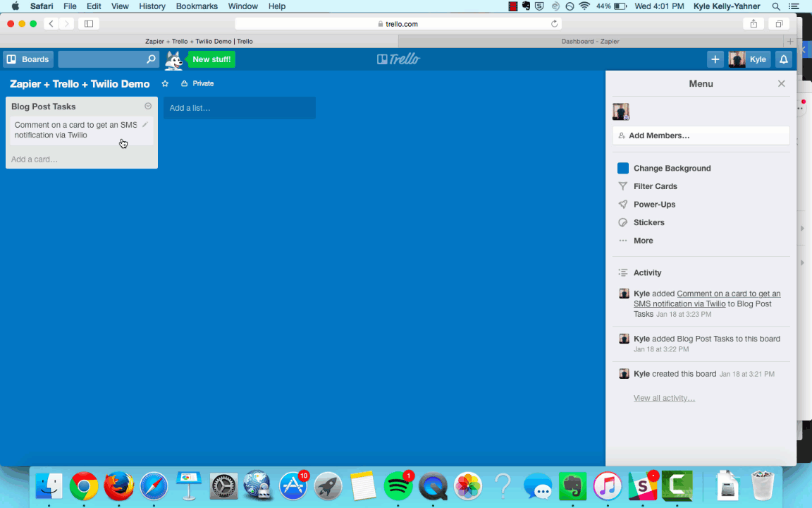Show all tabs with the tab overview icon
The width and height of the screenshot is (812, 508).
pos(779,24)
